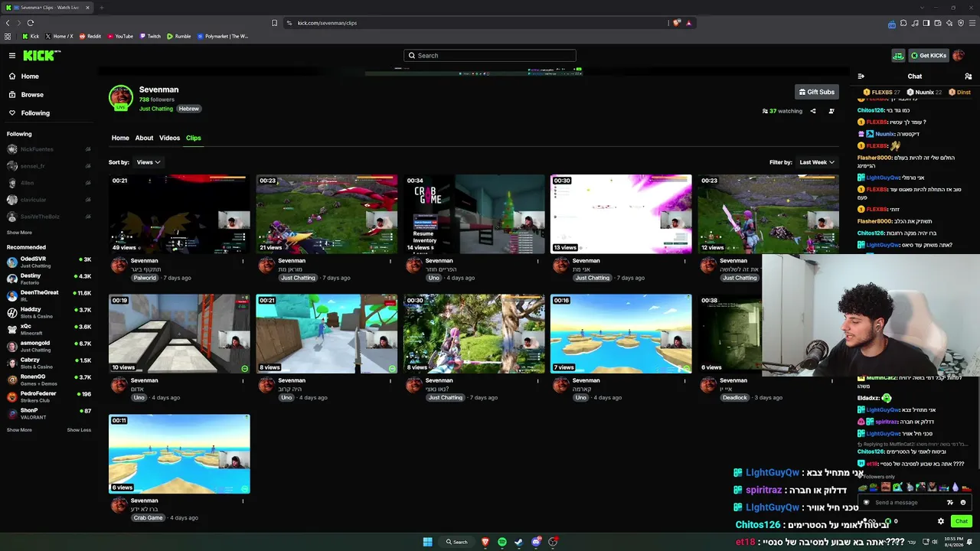Open the user profile avatar menu
980x551 pixels.
tap(959, 55)
